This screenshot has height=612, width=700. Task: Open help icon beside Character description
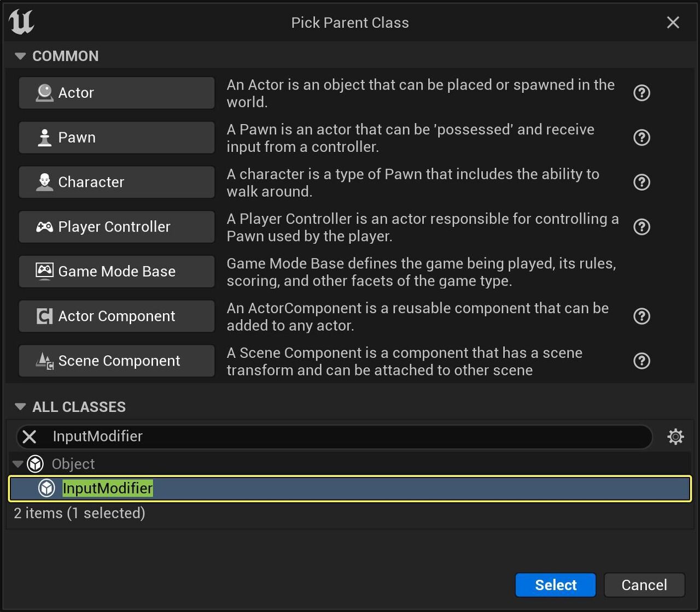(641, 182)
